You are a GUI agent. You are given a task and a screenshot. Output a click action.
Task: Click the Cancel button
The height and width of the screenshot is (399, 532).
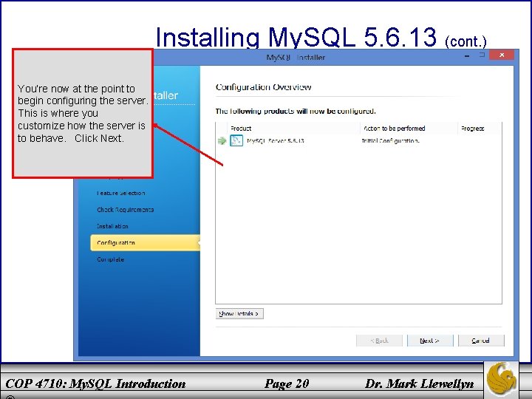[x=481, y=341]
